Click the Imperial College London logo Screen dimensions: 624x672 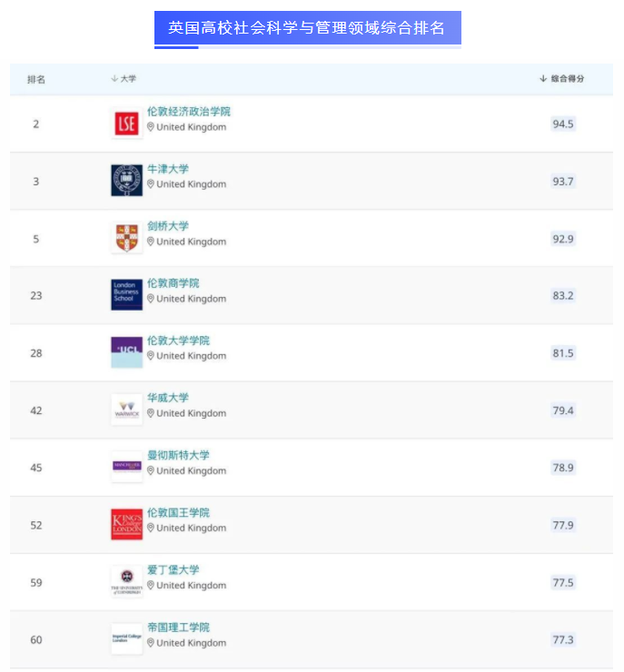coord(126,638)
